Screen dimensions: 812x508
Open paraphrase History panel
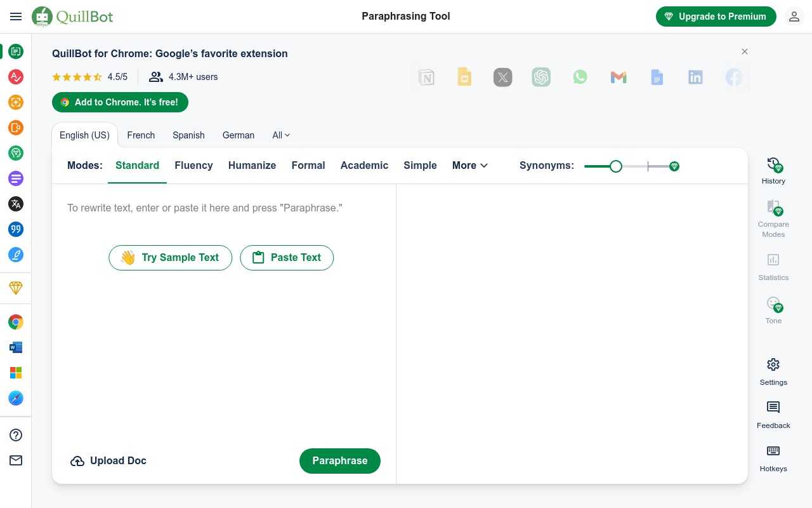[x=773, y=171]
